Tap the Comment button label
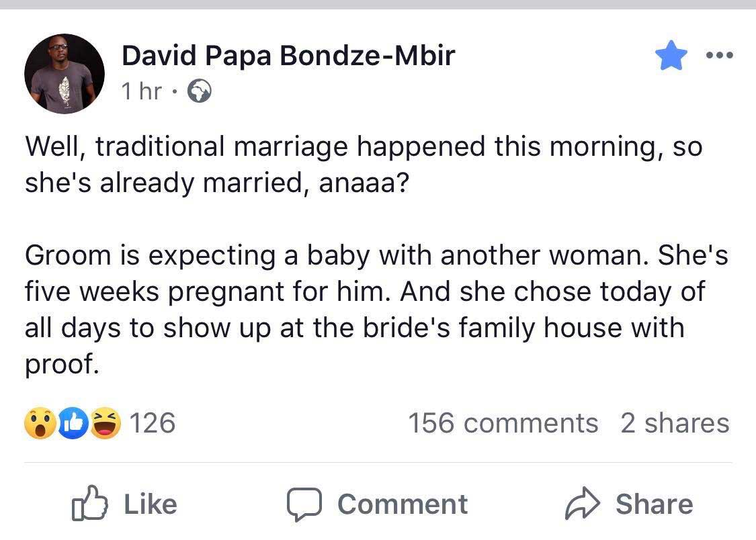This screenshot has height=540, width=756. click(x=403, y=504)
